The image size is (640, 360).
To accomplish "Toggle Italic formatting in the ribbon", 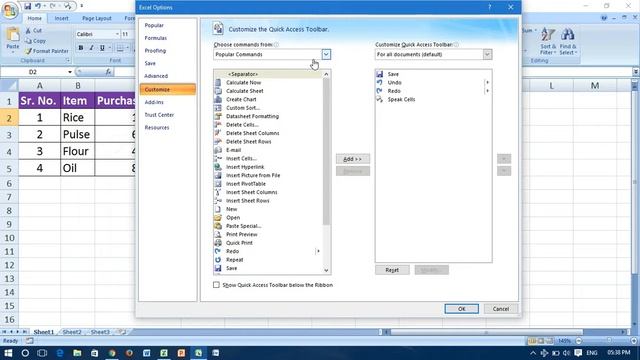I will tap(91, 48).
